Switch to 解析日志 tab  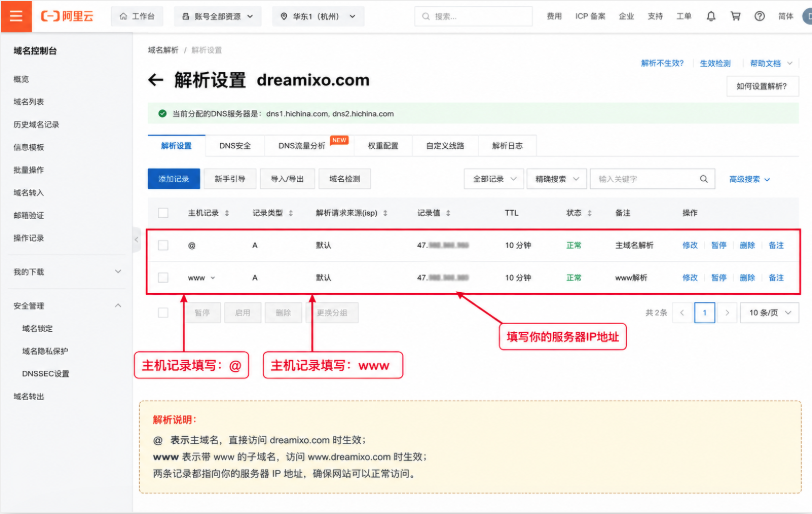tap(507, 146)
